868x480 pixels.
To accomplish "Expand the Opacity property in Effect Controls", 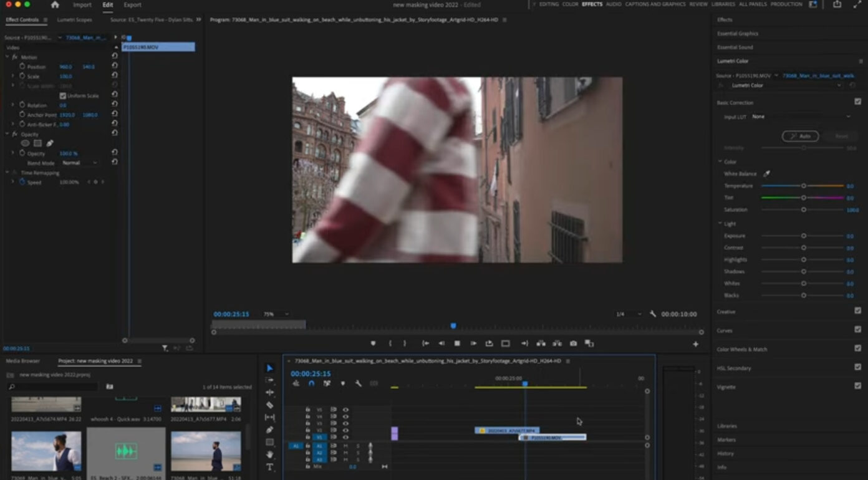I will [x=14, y=153].
